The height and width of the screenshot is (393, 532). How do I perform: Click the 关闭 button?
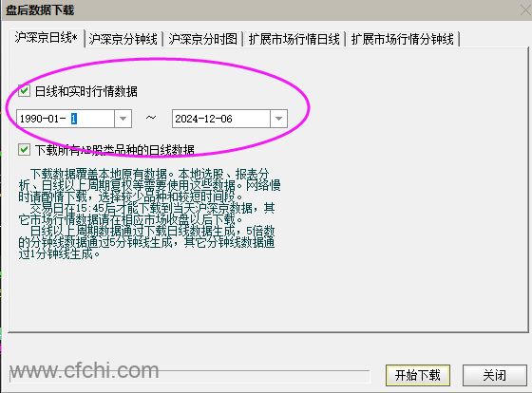(x=494, y=375)
